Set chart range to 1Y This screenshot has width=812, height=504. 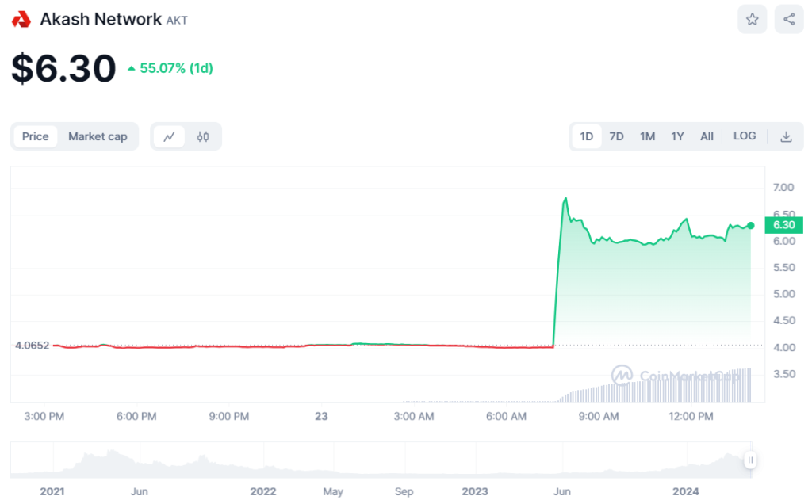[x=677, y=136]
